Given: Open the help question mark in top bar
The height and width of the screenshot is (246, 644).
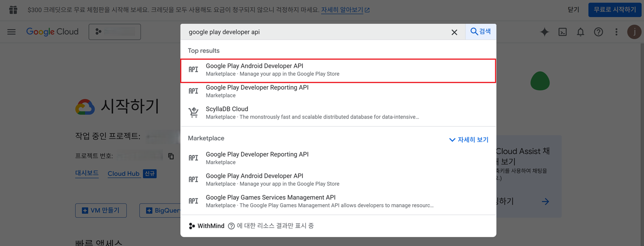Looking at the screenshot, I should pos(598,32).
